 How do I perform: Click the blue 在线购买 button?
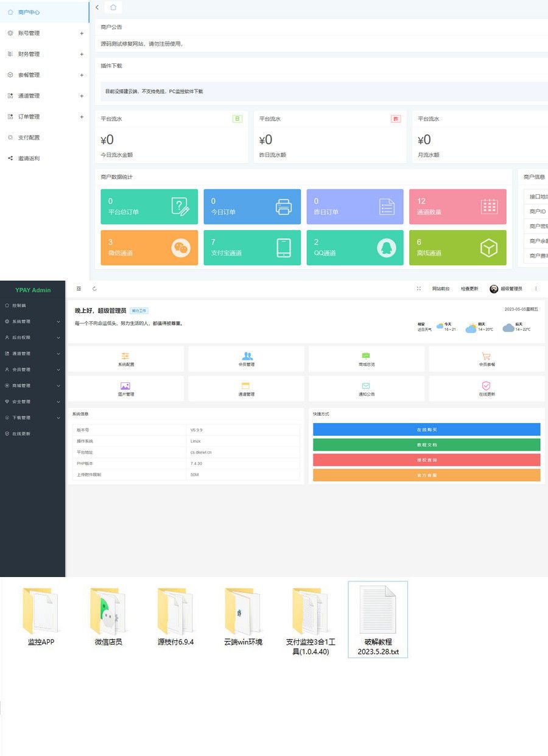426,430
